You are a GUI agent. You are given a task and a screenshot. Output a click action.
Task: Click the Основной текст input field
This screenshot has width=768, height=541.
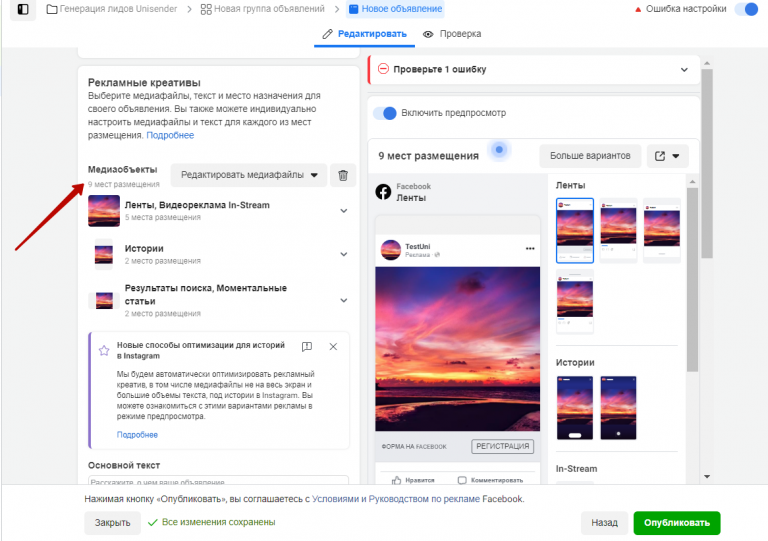click(x=218, y=480)
